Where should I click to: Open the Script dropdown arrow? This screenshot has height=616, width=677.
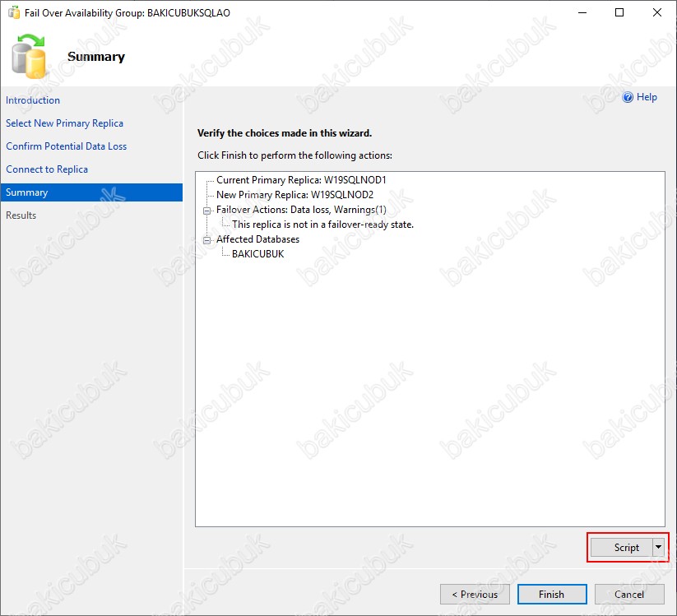[x=658, y=548]
